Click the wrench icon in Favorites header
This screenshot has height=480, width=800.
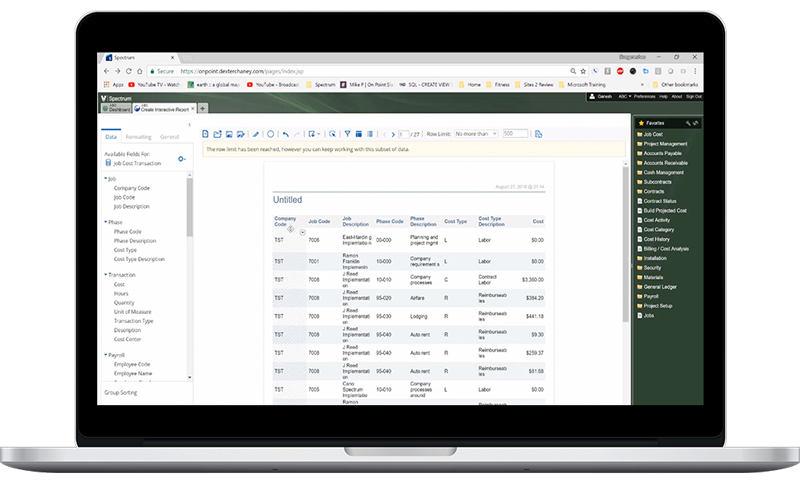[688, 123]
